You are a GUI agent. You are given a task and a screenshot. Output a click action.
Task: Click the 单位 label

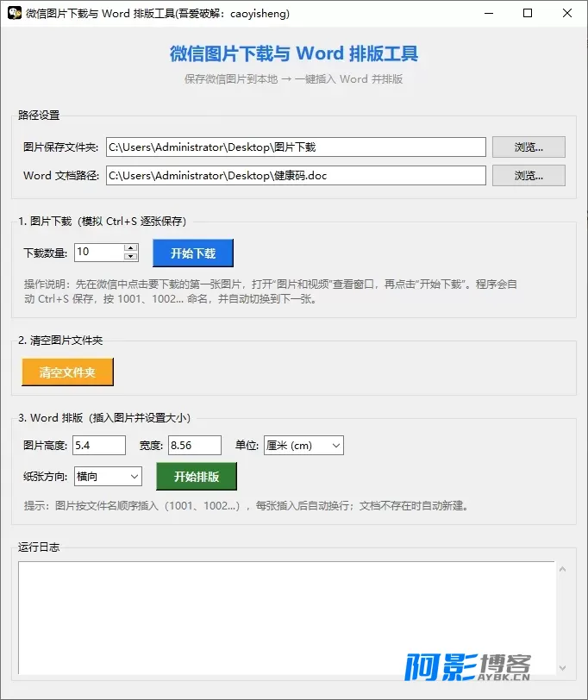[x=247, y=446]
